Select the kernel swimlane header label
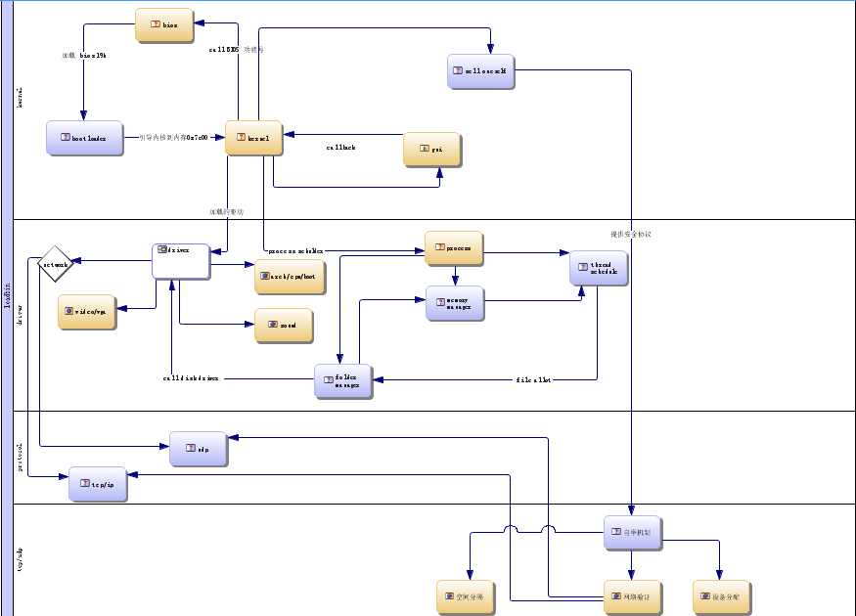The width and height of the screenshot is (856, 616). point(20,98)
